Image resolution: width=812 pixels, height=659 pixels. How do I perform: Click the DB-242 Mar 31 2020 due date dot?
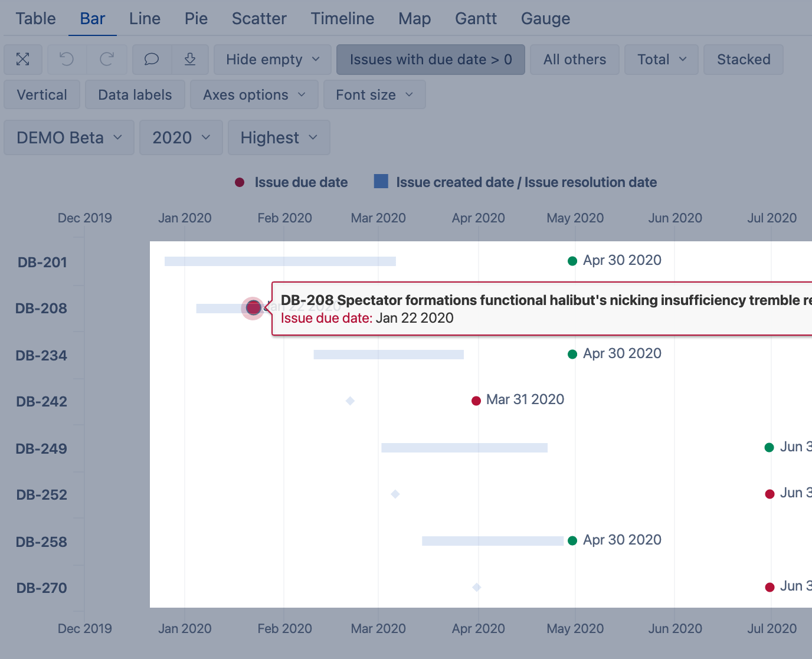[x=476, y=401]
